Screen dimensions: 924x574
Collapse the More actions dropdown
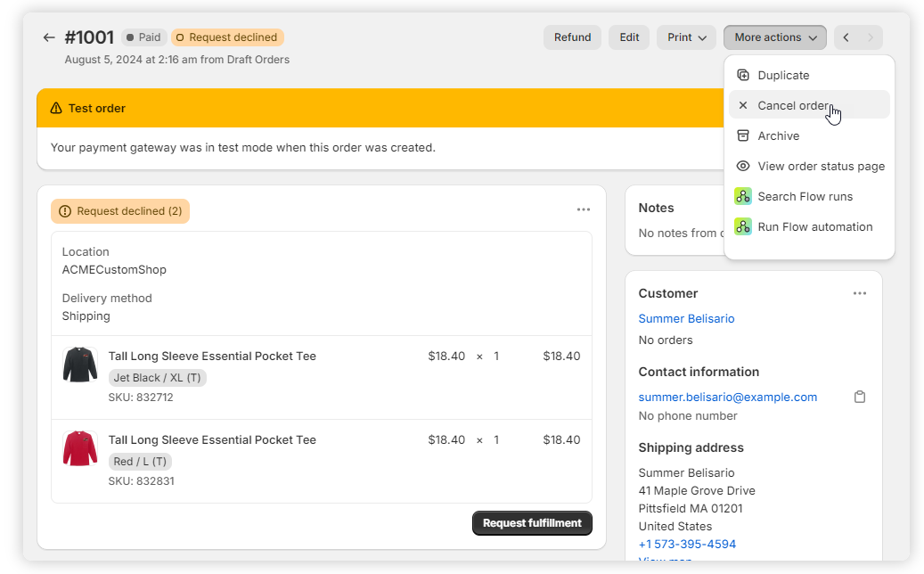pos(774,37)
